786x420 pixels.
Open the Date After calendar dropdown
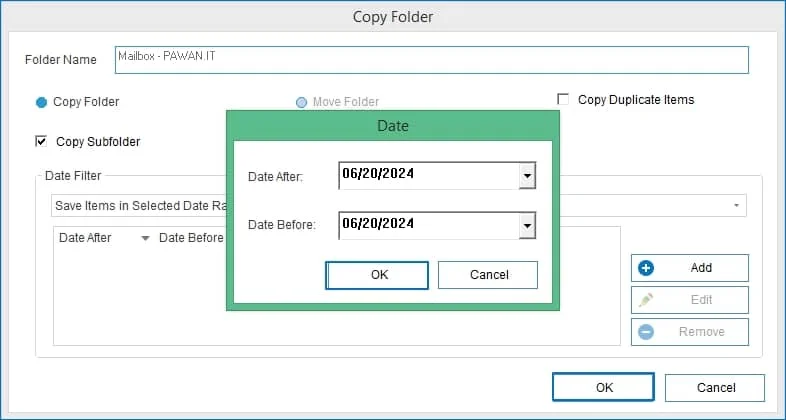pos(527,176)
